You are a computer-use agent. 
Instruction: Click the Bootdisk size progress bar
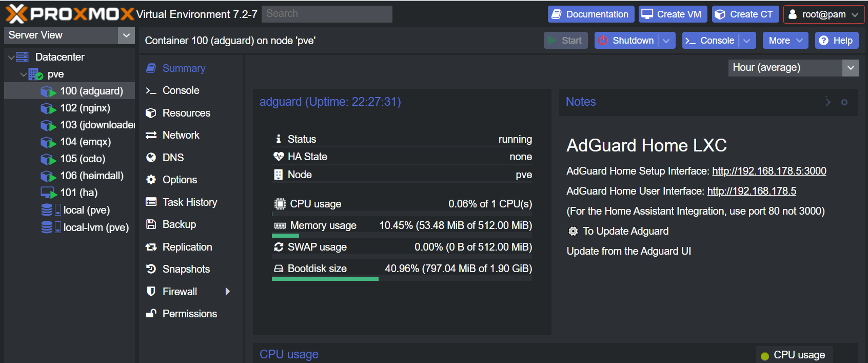(402, 279)
